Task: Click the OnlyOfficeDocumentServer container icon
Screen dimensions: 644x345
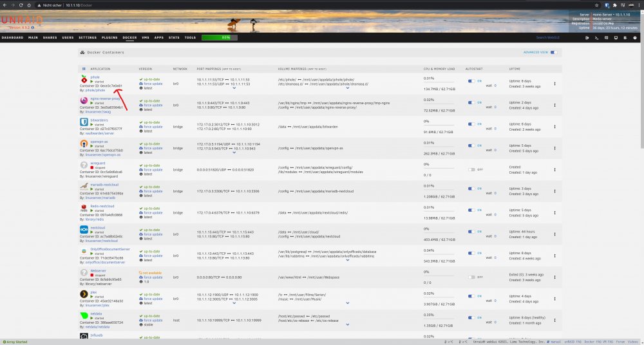Action: pyautogui.click(x=84, y=251)
